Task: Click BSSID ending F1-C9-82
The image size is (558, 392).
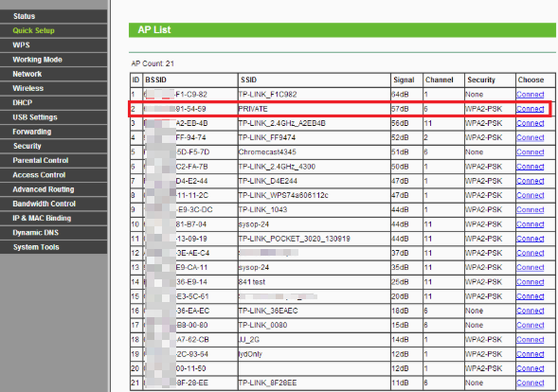Action: tap(191, 95)
